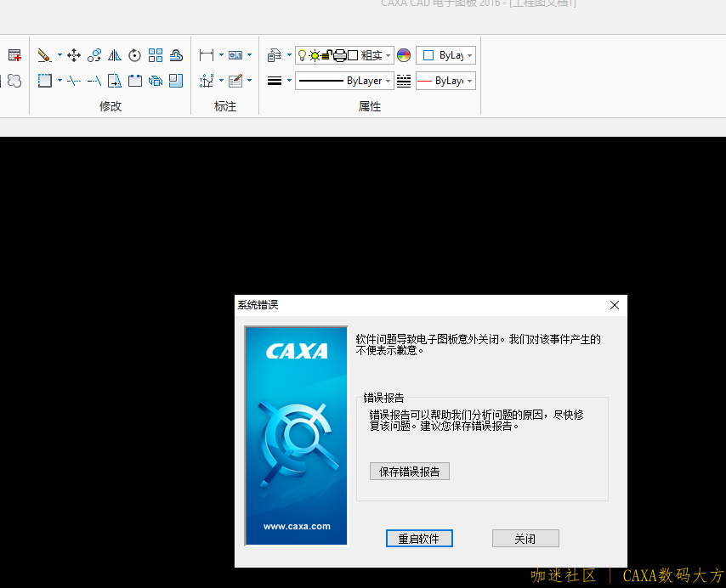Expand the dashed-rectangle trim tool dropdown arrow
Screen dimensions: 726x588
click(x=60, y=81)
